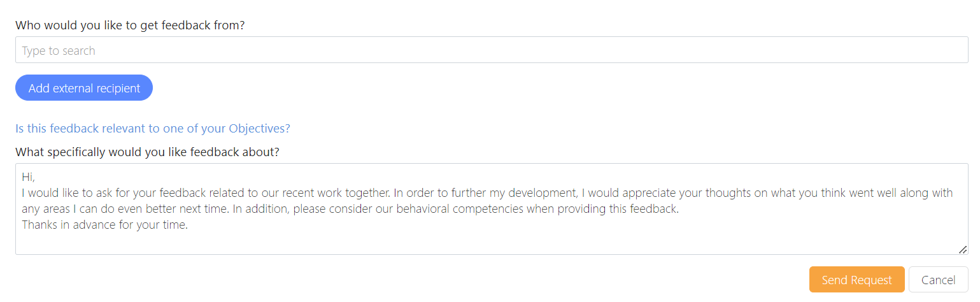Click the message box resize handle
Screen dimensions: 980x302
[962, 249]
